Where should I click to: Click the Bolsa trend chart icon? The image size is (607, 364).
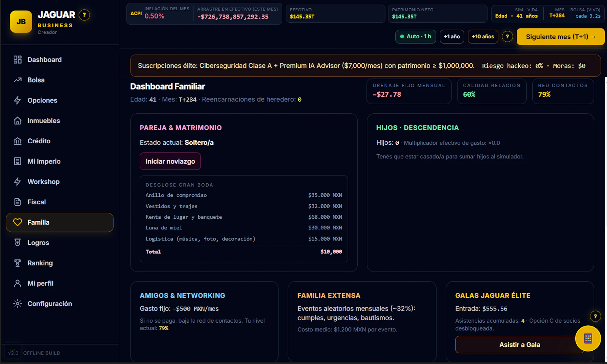pos(17,80)
